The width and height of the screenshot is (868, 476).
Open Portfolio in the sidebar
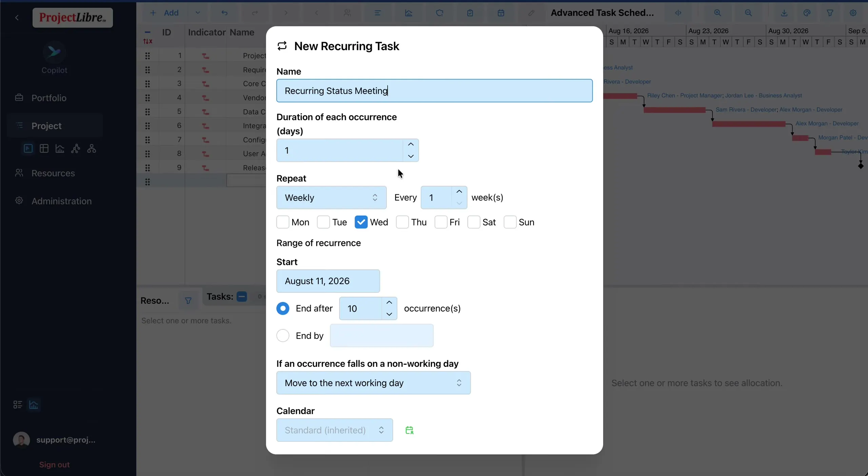pos(49,98)
